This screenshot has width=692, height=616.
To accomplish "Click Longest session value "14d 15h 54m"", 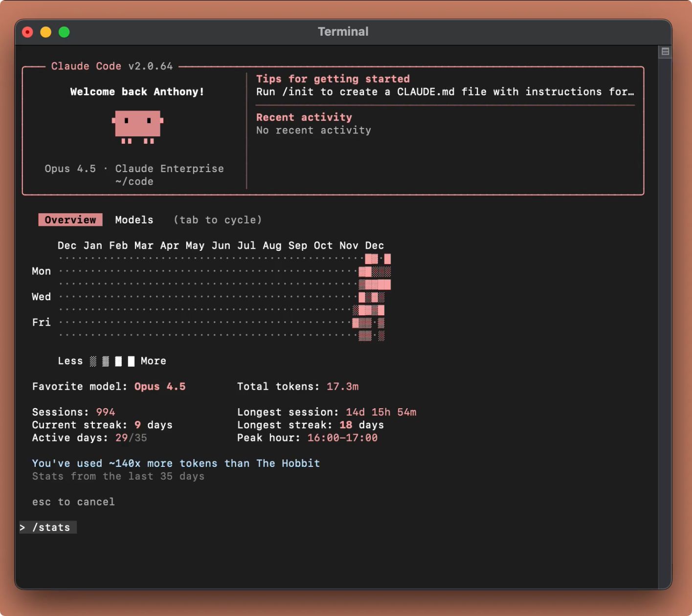I will pyautogui.click(x=381, y=412).
